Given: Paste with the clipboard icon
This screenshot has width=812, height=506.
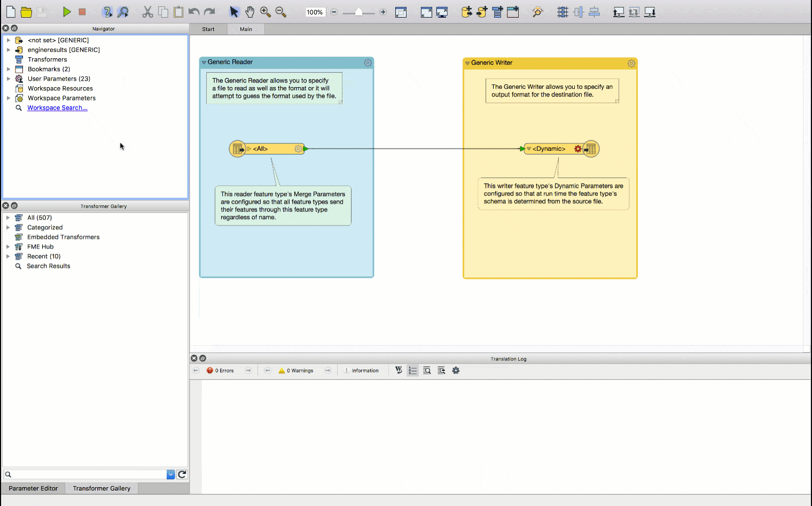Looking at the screenshot, I should point(178,12).
